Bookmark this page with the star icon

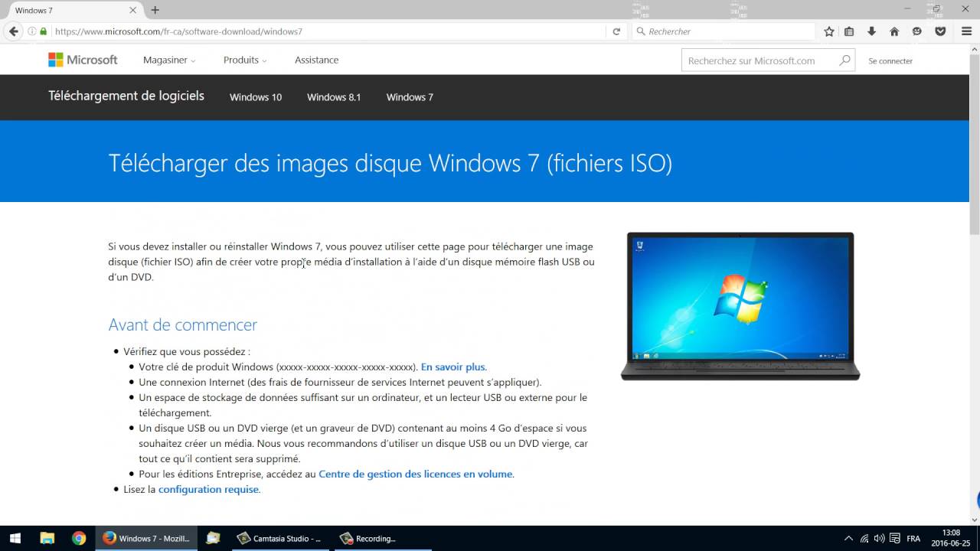829,31
